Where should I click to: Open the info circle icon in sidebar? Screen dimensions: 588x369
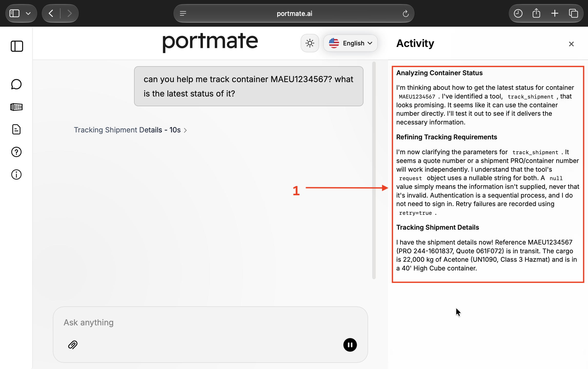pyautogui.click(x=16, y=174)
